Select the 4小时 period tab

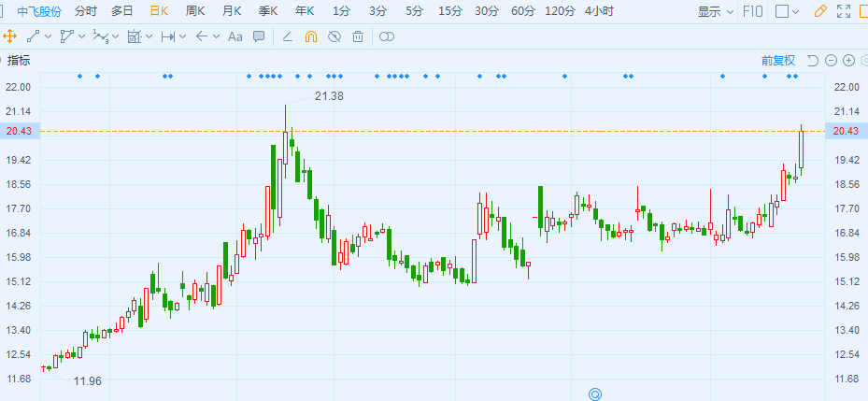coord(599,11)
